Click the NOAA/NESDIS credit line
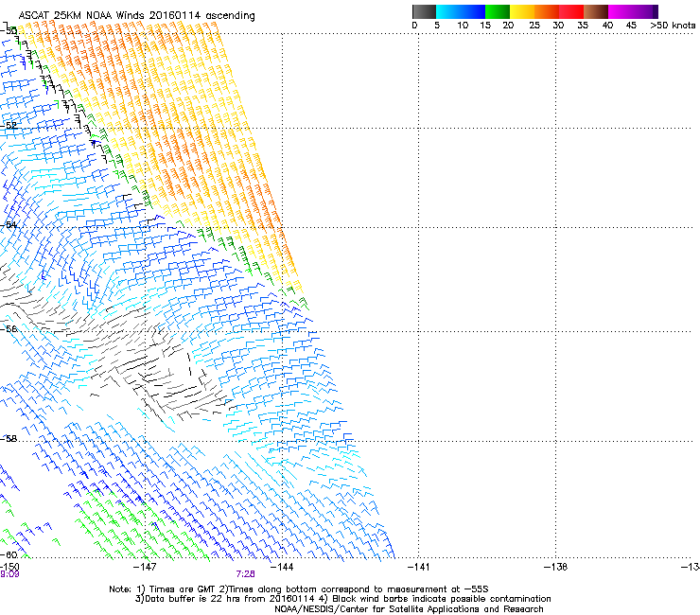This screenshot has width=700, height=615. pyautogui.click(x=409, y=609)
